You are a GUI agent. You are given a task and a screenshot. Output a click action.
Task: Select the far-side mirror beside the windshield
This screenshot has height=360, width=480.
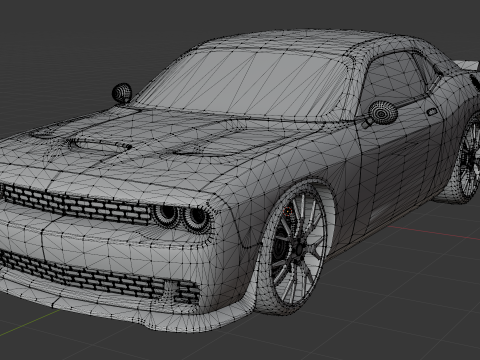[122, 93]
